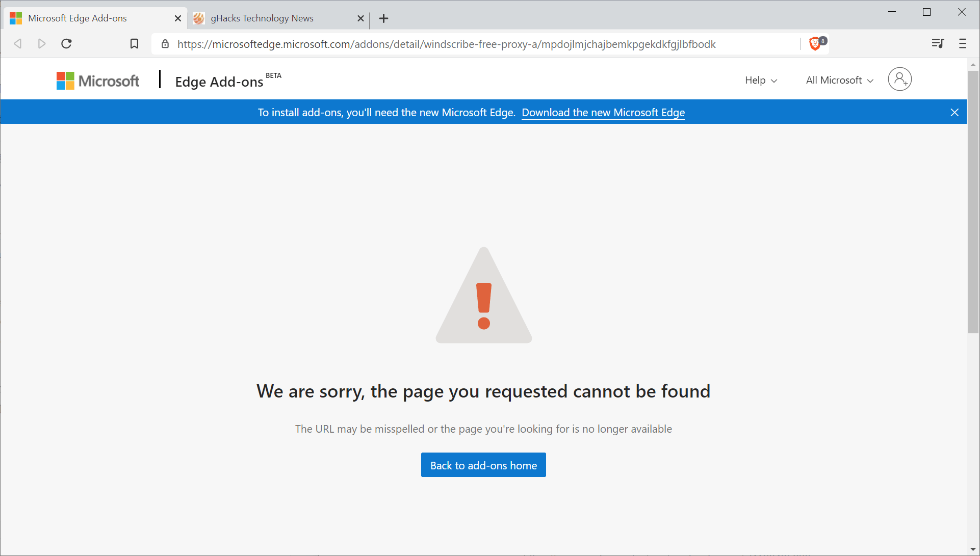Click the Brave Shields lion icon
The width and height of the screenshot is (980, 556).
coord(815,44)
